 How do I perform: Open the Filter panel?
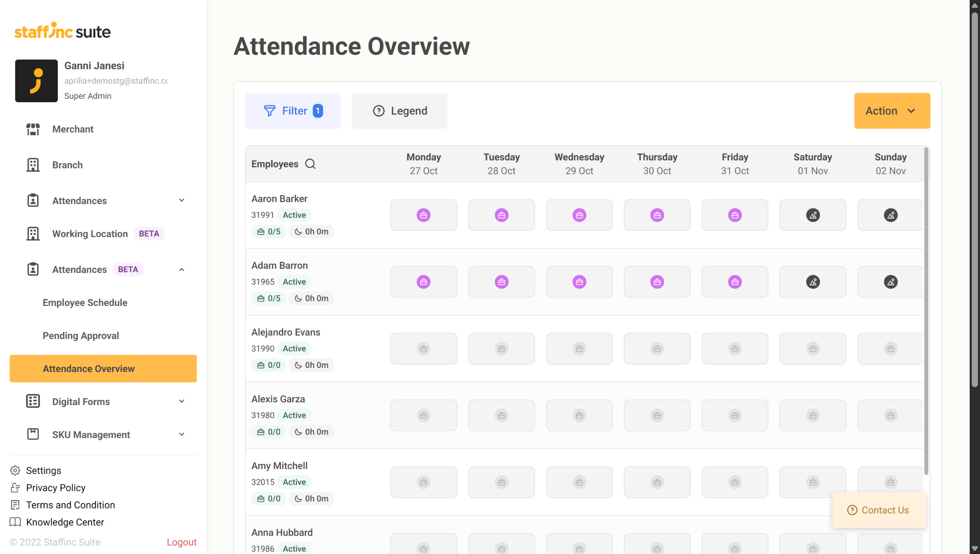click(x=293, y=111)
